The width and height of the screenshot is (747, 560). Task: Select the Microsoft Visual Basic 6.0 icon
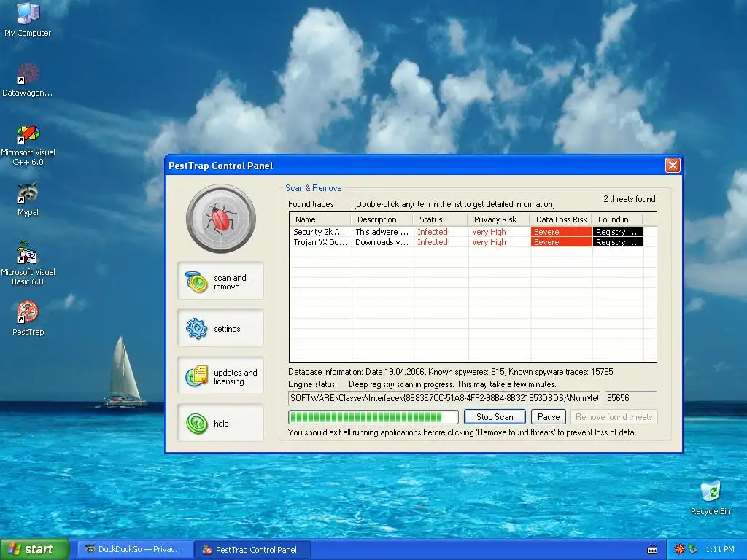[28, 263]
